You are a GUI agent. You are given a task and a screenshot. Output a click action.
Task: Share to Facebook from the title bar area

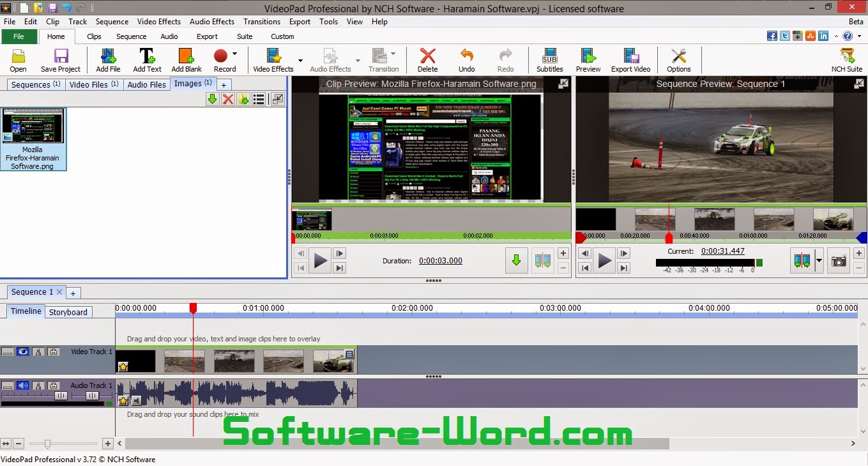coord(772,36)
